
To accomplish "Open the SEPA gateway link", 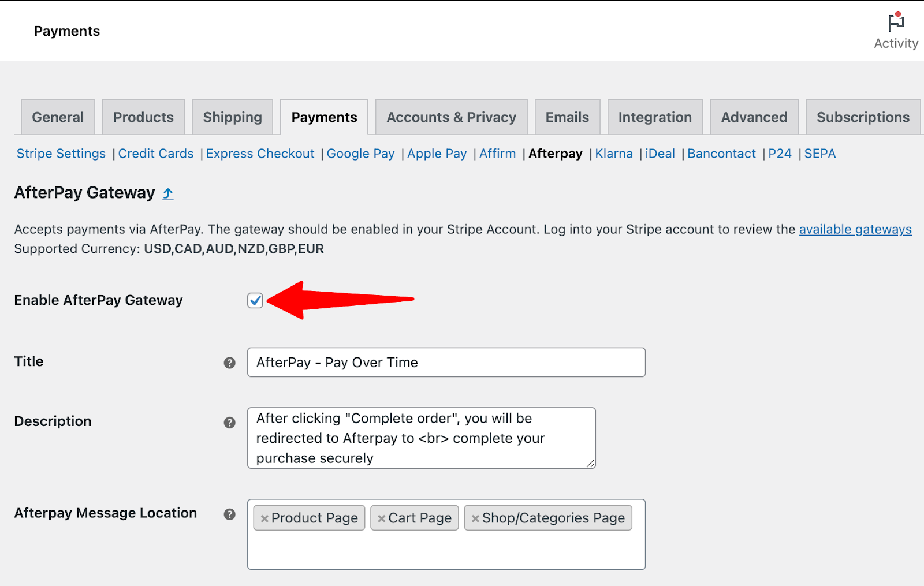I will click(x=820, y=154).
